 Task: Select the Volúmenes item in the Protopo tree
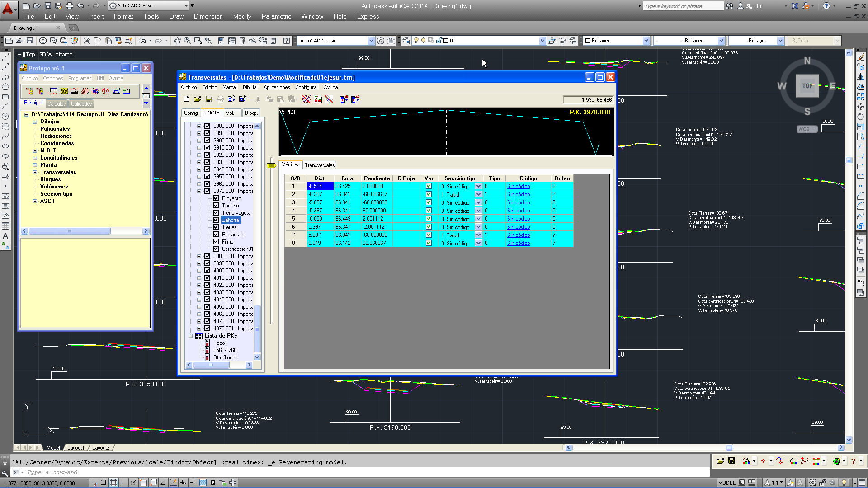tap(54, 187)
